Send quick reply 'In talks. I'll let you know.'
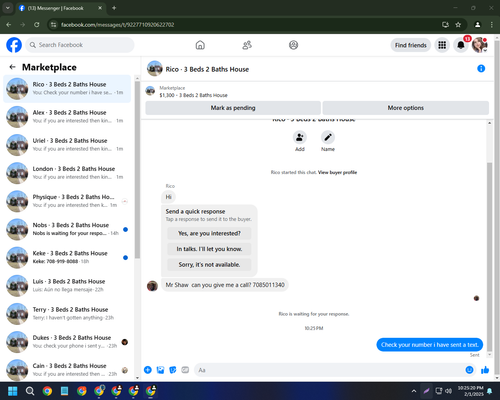The width and height of the screenshot is (500, 400). tap(209, 249)
